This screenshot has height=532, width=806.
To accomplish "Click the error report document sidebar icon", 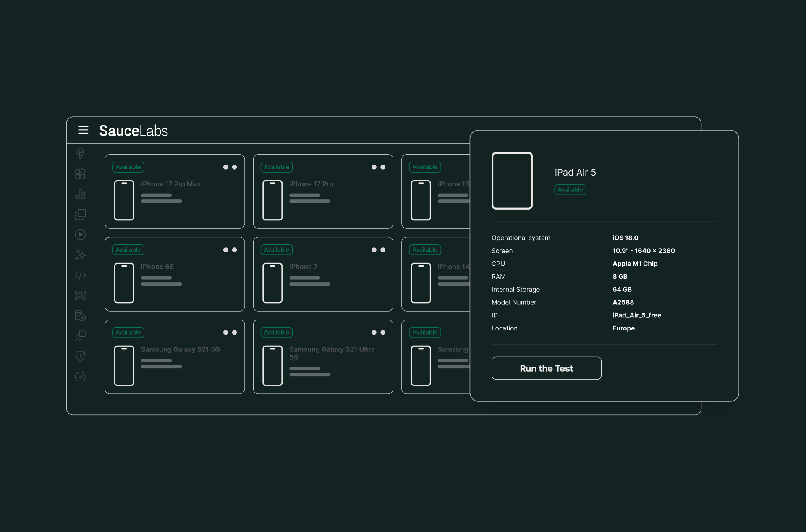I will pyautogui.click(x=80, y=316).
